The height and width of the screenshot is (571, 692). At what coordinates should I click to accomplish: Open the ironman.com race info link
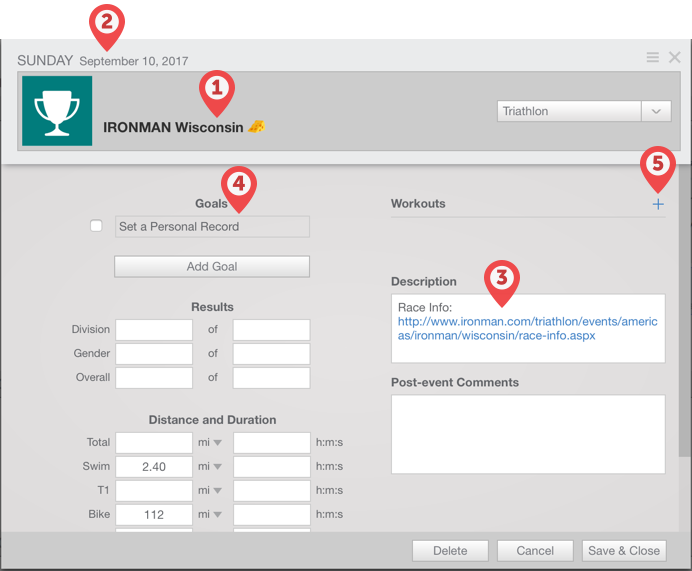coord(527,328)
